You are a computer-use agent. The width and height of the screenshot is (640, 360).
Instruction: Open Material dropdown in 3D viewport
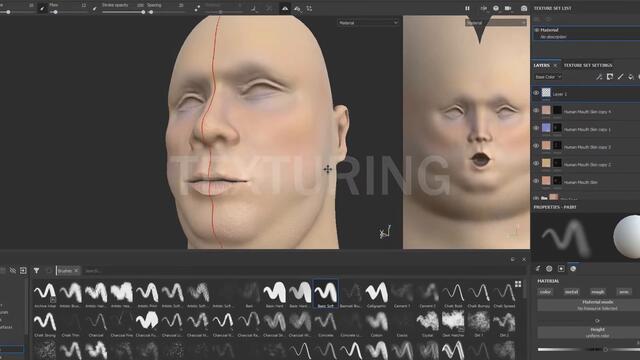368,23
